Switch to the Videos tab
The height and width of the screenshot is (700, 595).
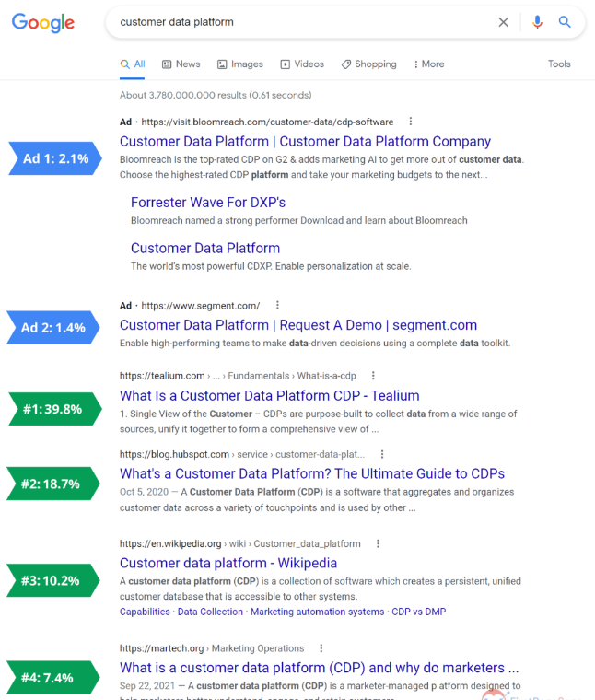pos(302,64)
